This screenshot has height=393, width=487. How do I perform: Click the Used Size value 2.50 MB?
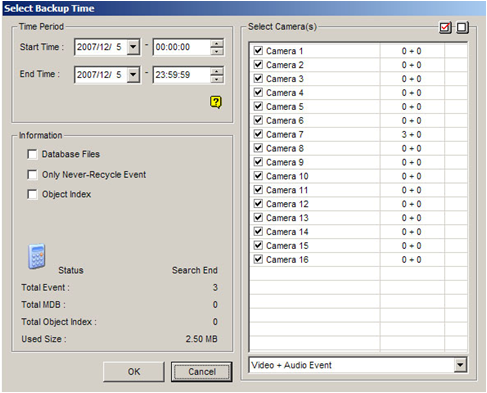click(201, 339)
